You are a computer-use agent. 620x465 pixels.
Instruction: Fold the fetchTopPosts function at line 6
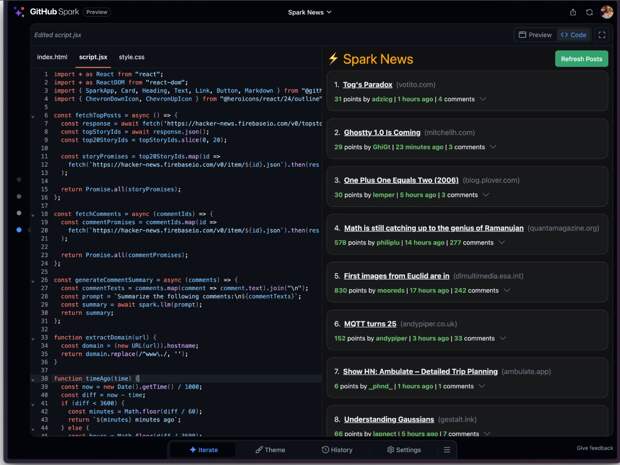(33, 116)
